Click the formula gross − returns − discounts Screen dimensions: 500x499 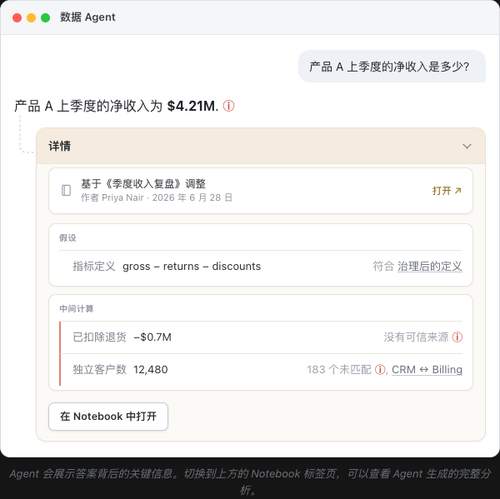(x=192, y=266)
